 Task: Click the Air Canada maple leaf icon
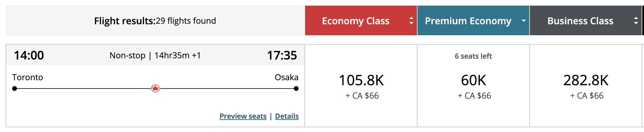(155, 88)
